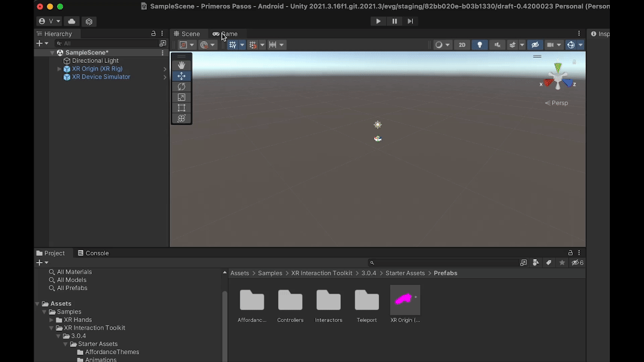
Task: Open XR Origin prefab with arrow
Action: (x=165, y=69)
